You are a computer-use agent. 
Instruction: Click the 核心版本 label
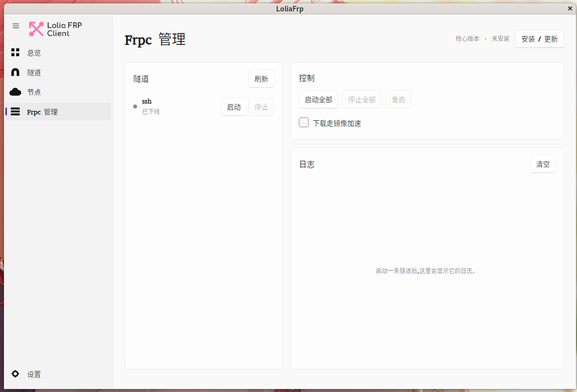click(x=468, y=38)
